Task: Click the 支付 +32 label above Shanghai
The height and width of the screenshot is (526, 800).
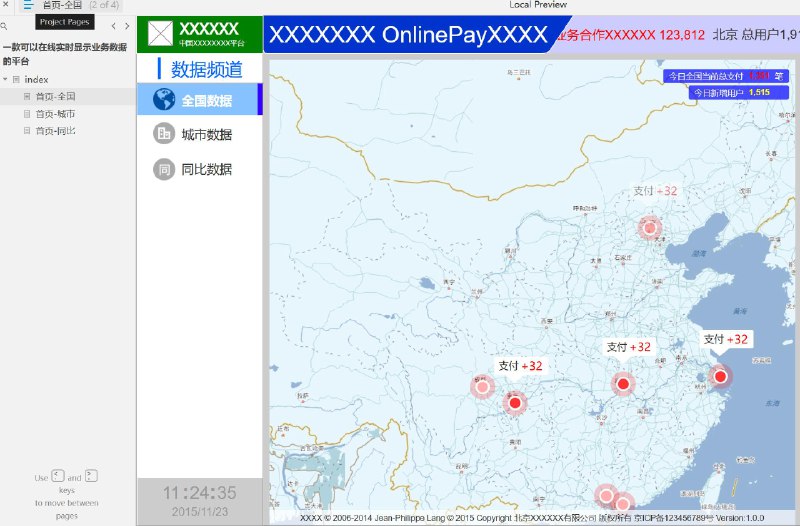Action: tap(726, 339)
